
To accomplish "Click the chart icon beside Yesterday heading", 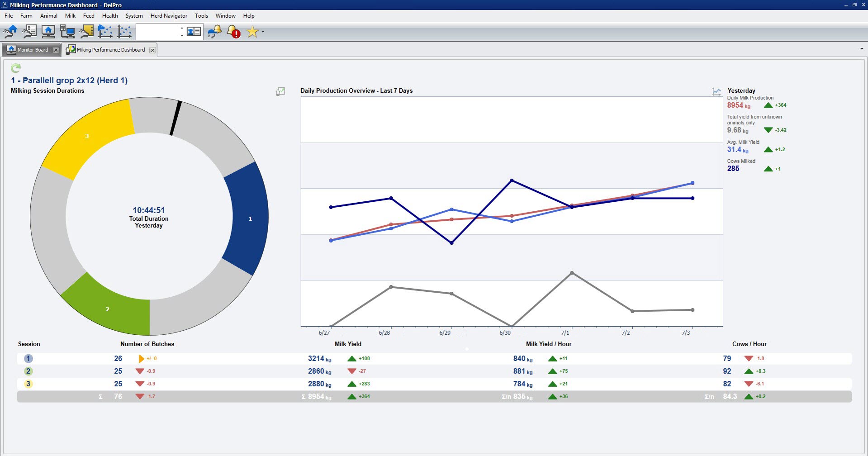I will pos(716,91).
